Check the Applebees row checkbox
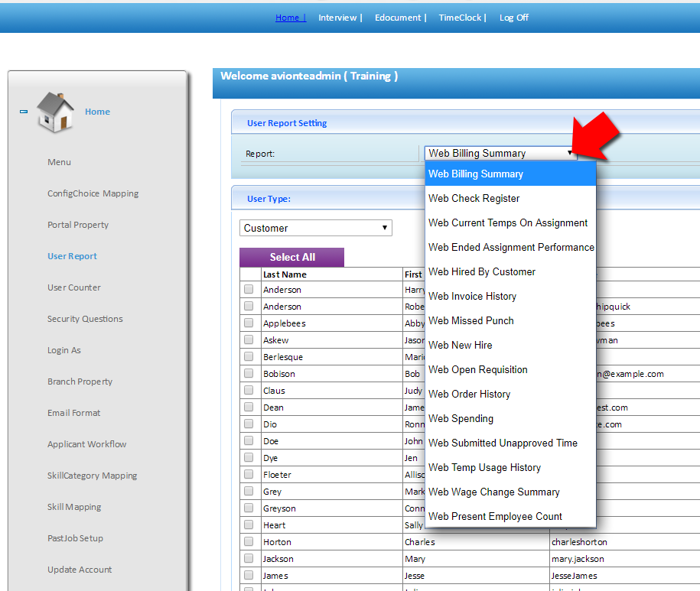 tap(249, 323)
